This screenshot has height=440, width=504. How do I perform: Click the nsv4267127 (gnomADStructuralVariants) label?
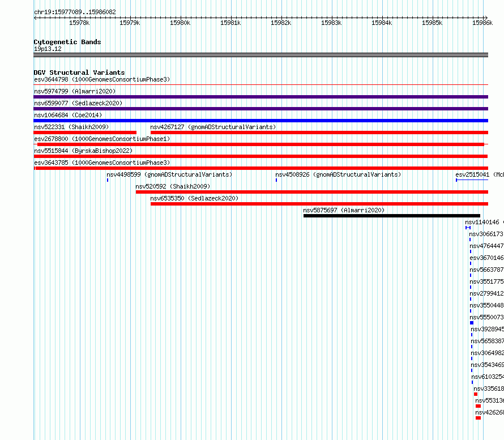coord(213,127)
